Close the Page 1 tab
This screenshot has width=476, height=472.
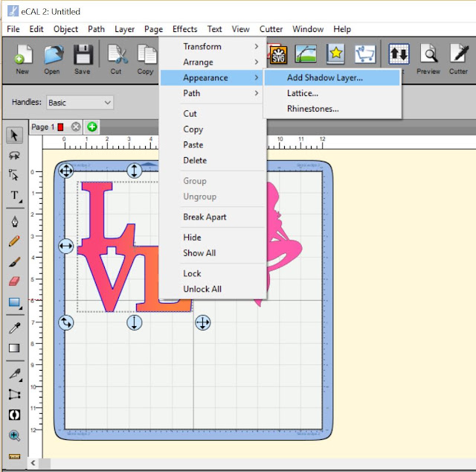pos(76,127)
